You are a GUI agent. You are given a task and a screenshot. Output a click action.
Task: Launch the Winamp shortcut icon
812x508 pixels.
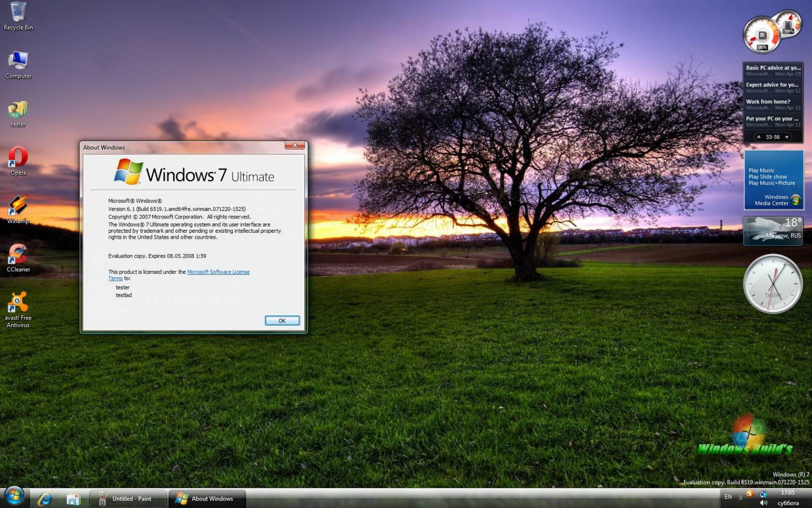pos(18,209)
